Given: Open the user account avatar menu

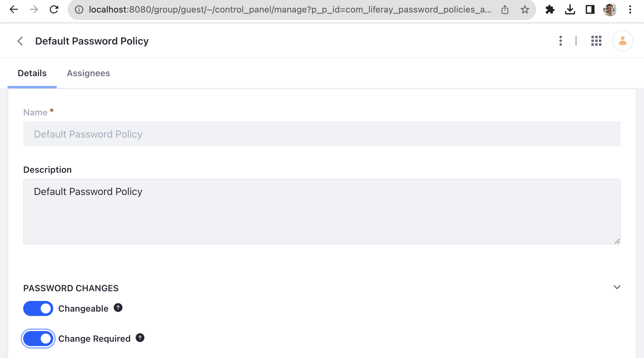Looking at the screenshot, I should [622, 41].
